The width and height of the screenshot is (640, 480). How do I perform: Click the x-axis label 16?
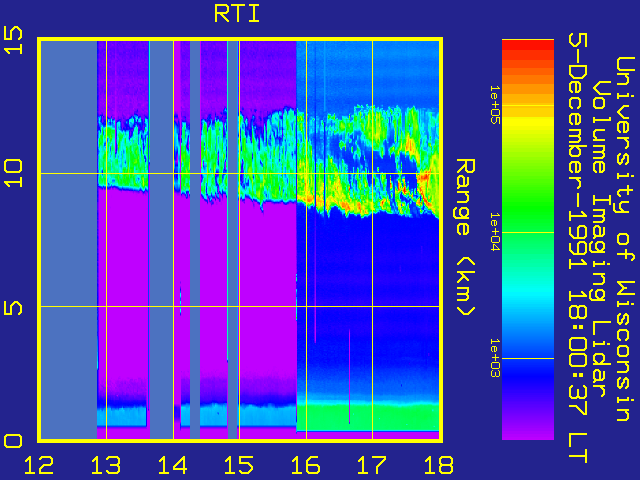coord(306,465)
